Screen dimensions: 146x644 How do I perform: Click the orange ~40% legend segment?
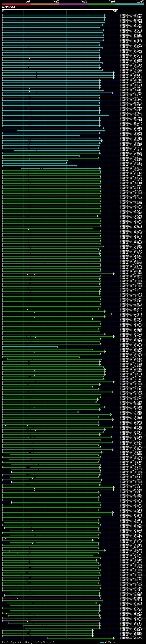45,4
